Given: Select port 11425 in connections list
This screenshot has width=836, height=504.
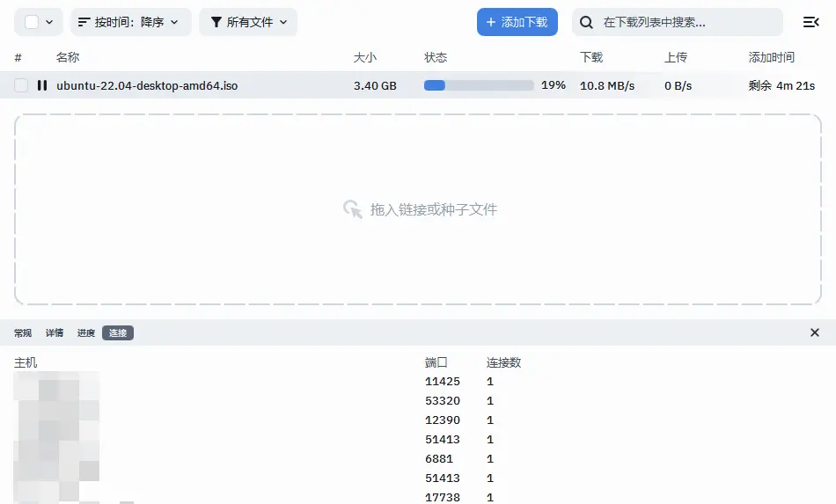Looking at the screenshot, I should [443, 382].
